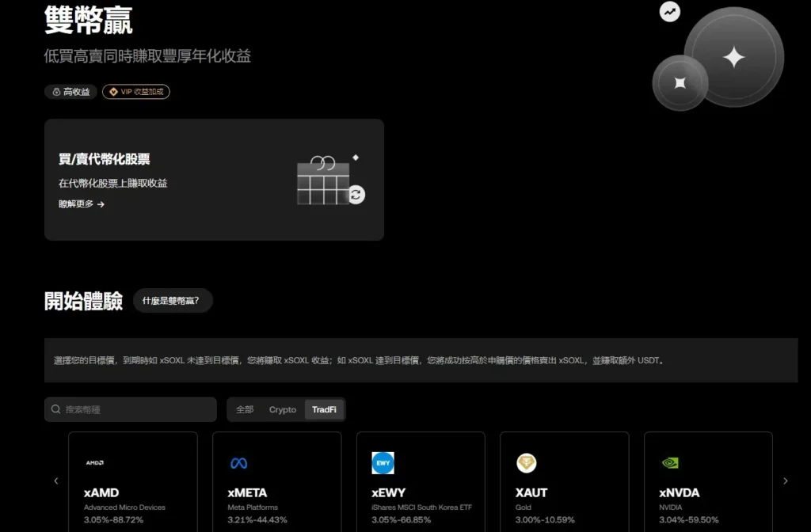Click the 雙幣贏 page title
The image size is (811, 532).
(89, 21)
